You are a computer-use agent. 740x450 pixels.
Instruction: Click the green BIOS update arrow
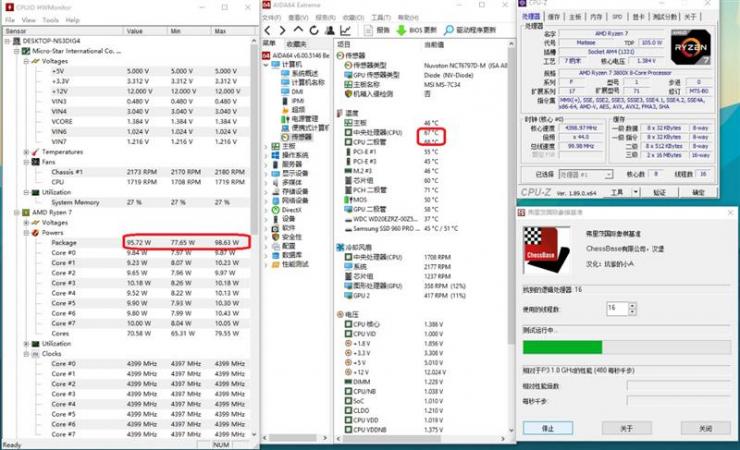[401, 30]
